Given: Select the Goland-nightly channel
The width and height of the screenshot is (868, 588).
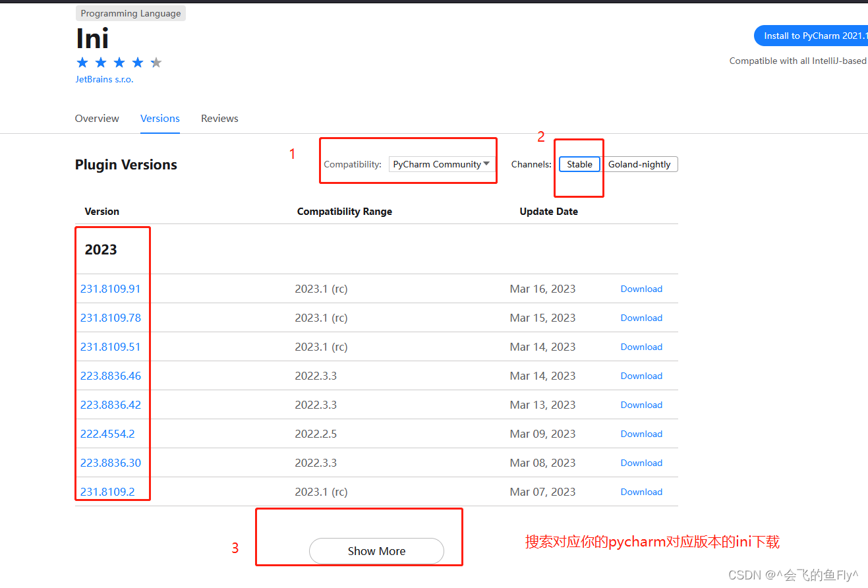Looking at the screenshot, I should tap(639, 164).
